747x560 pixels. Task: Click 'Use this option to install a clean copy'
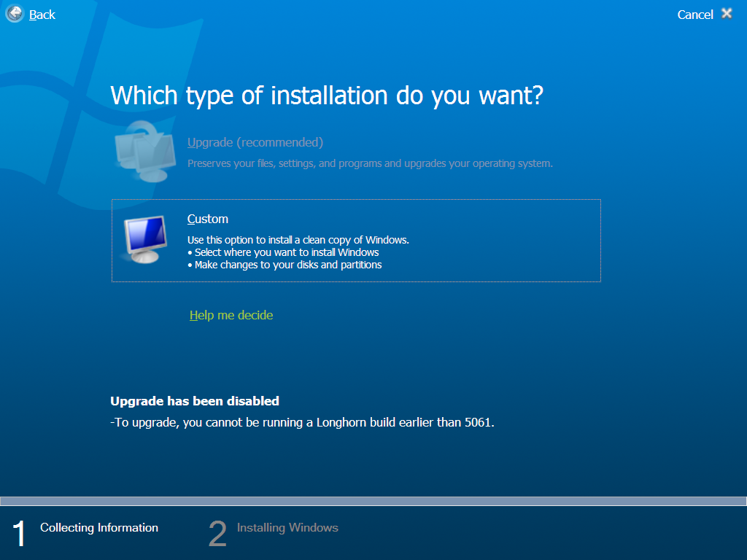pos(298,240)
